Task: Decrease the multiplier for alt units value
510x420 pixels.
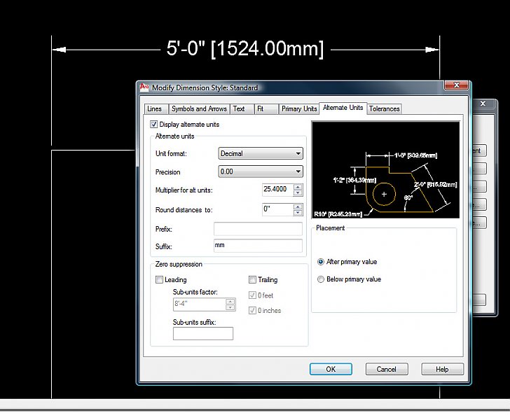Action: (x=298, y=193)
